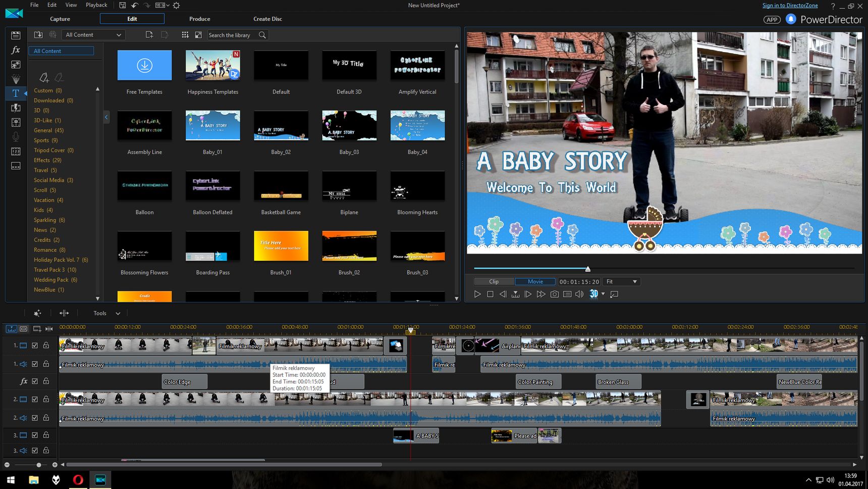Open the Fit preview zoom dropdown
Screen dimensions: 868x489
[621, 281]
